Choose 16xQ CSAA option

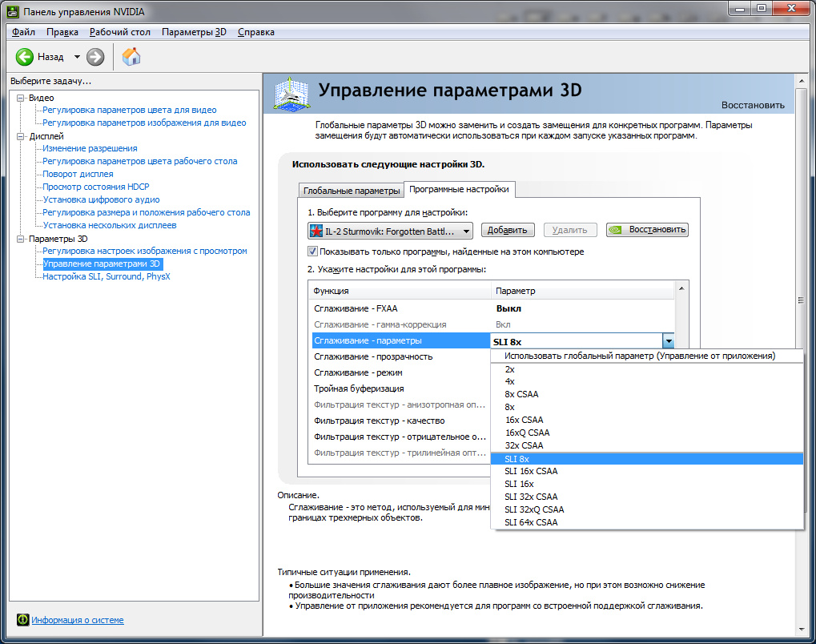pos(647,433)
